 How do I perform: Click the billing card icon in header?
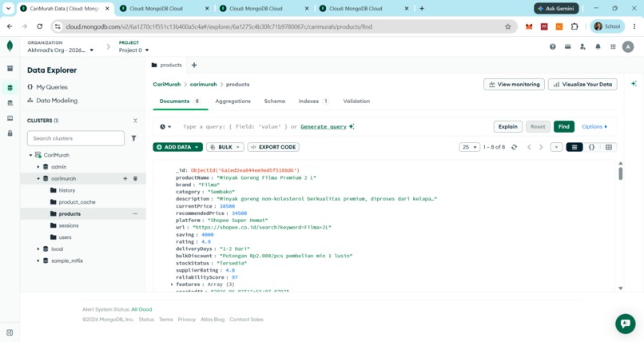pyautogui.click(x=567, y=47)
